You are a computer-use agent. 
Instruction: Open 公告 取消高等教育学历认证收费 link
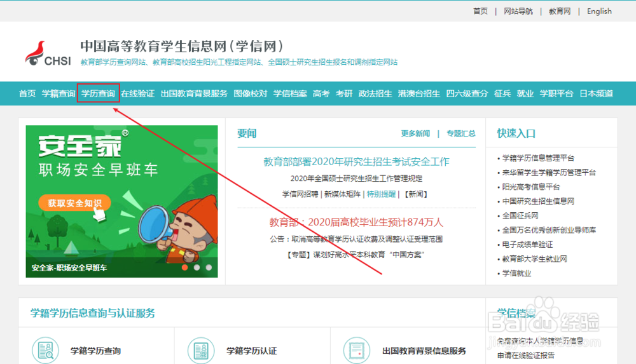point(356,239)
